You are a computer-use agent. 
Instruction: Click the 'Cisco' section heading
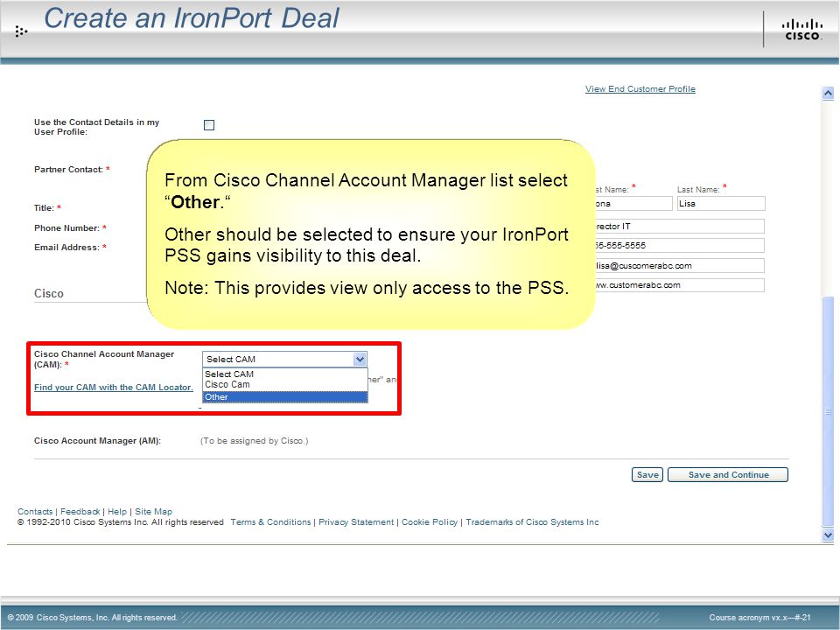click(49, 294)
